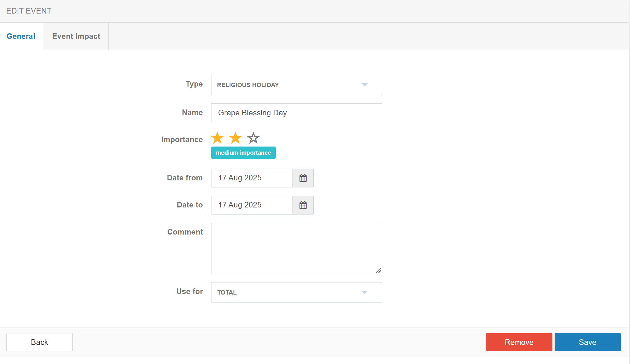Click the comment box resize handle
The width and height of the screenshot is (630, 364).
point(378,270)
